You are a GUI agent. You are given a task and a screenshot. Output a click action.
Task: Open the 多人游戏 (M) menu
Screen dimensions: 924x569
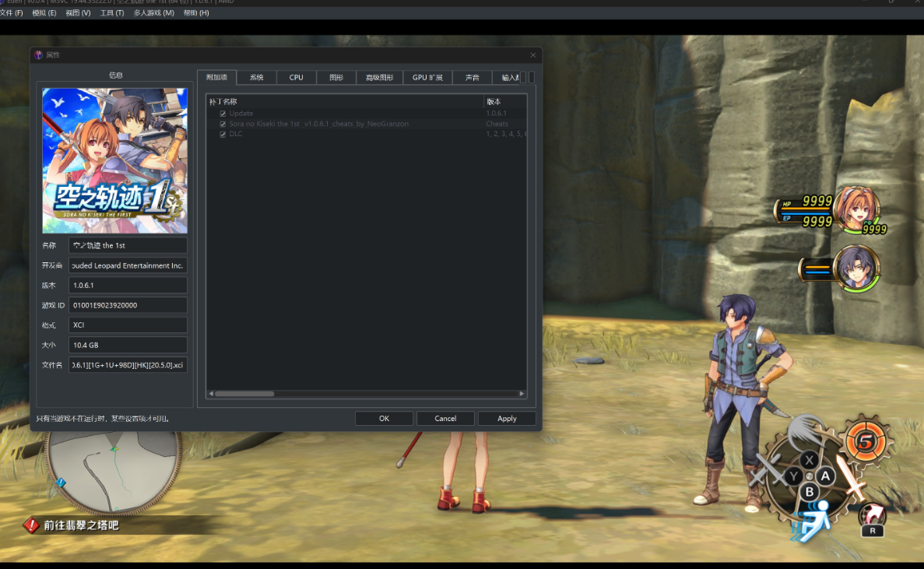[x=153, y=13]
